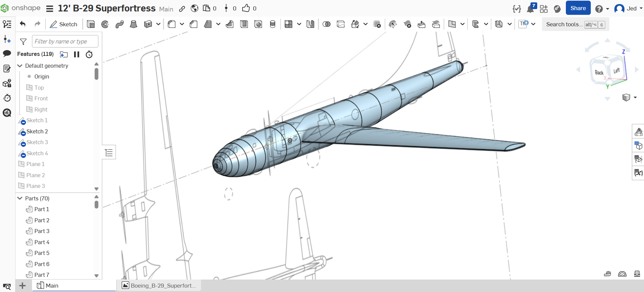Select the Origin feature
644x292 pixels.
(x=42, y=76)
